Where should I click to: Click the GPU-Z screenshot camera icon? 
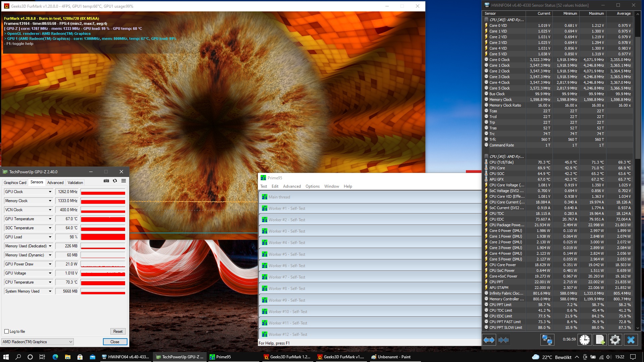pyautogui.click(x=106, y=181)
